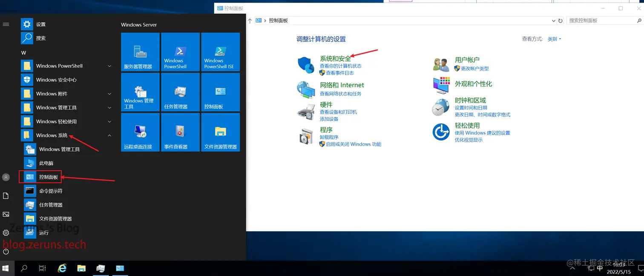Viewport: 644px width, 276px height.
Task: Click the hamburger menu at Start top-left
Action: (x=6, y=24)
